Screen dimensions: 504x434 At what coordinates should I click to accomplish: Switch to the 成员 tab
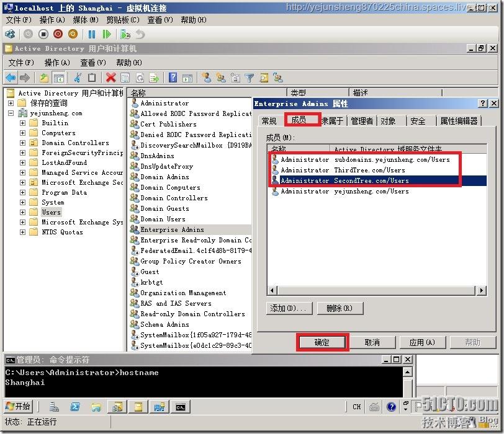pyautogui.click(x=299, y=120)
